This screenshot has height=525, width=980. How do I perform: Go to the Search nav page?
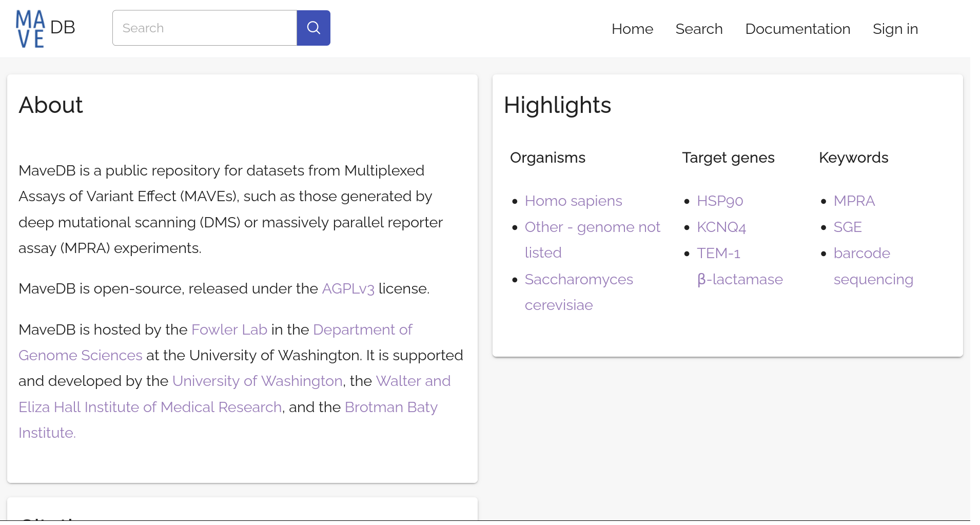[x=699, y=29]
